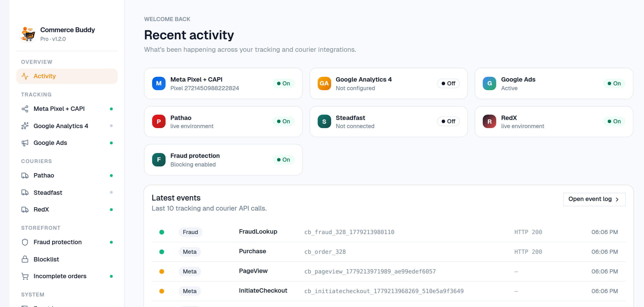The image size is (644, 307).
Task: Open the Blocklist page
Action: click(67, 259)
